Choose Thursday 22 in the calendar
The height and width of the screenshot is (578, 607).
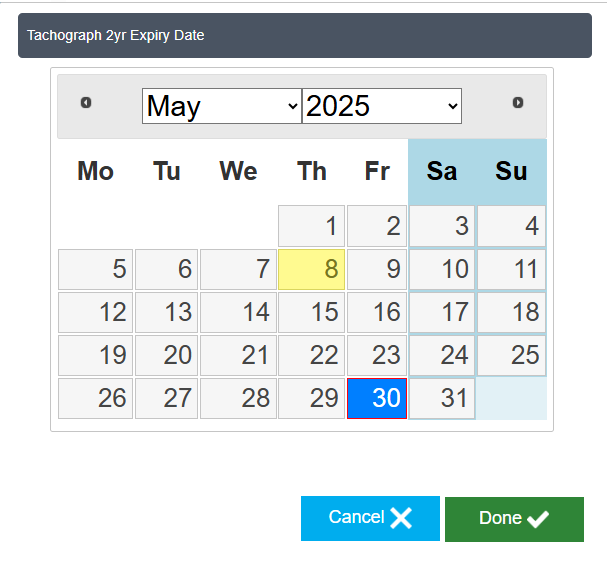pyautogui.click(x=311, y=355)
